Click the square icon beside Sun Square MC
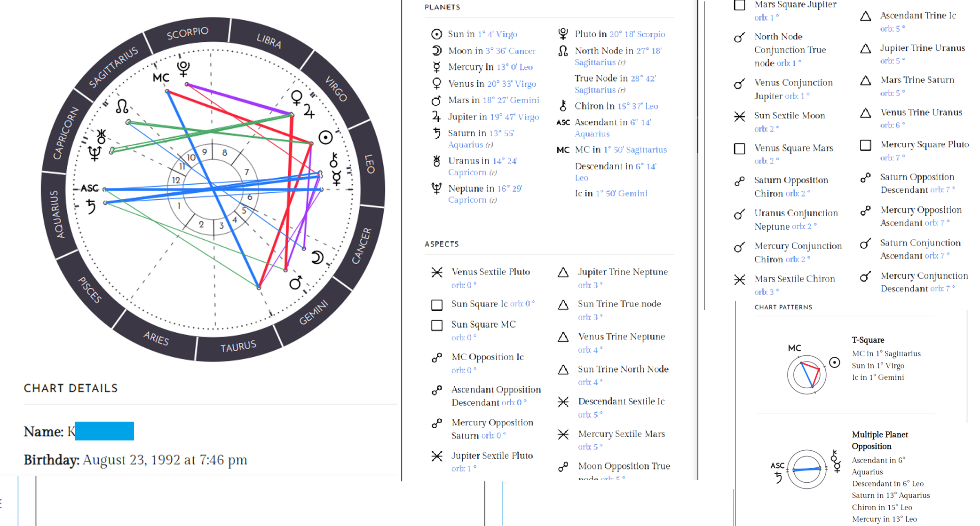The height and width of the screenshot is (526, 980). [x=437, y=325]
